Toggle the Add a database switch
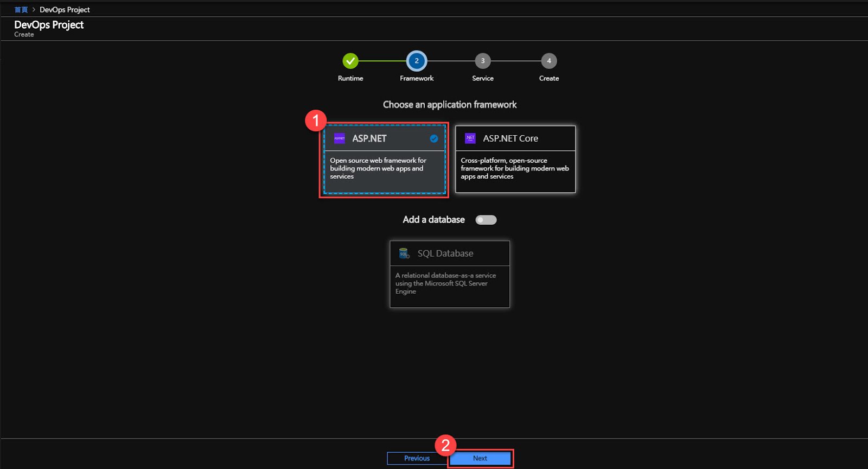Screen dimensions: 868x469 [486, 220]
